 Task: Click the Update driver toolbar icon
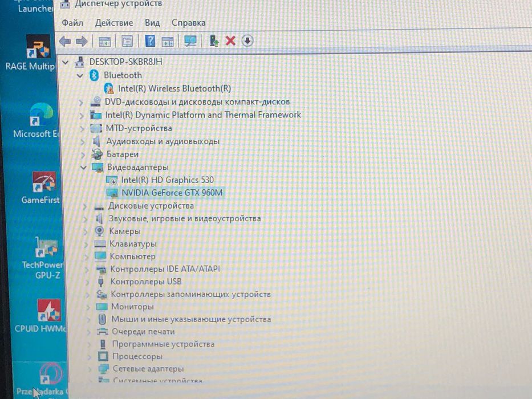click(x=214, y=40)
